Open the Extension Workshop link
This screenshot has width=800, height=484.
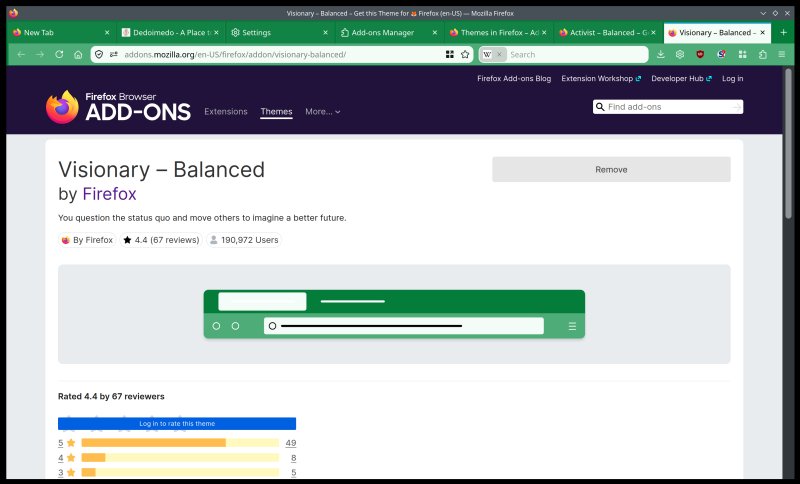click(x=601, y=79)
